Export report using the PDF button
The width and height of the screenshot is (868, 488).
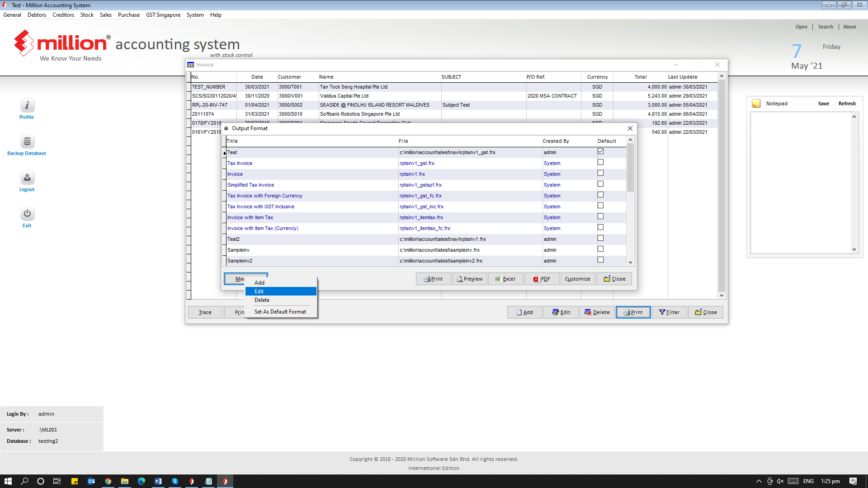coord(542,279)
